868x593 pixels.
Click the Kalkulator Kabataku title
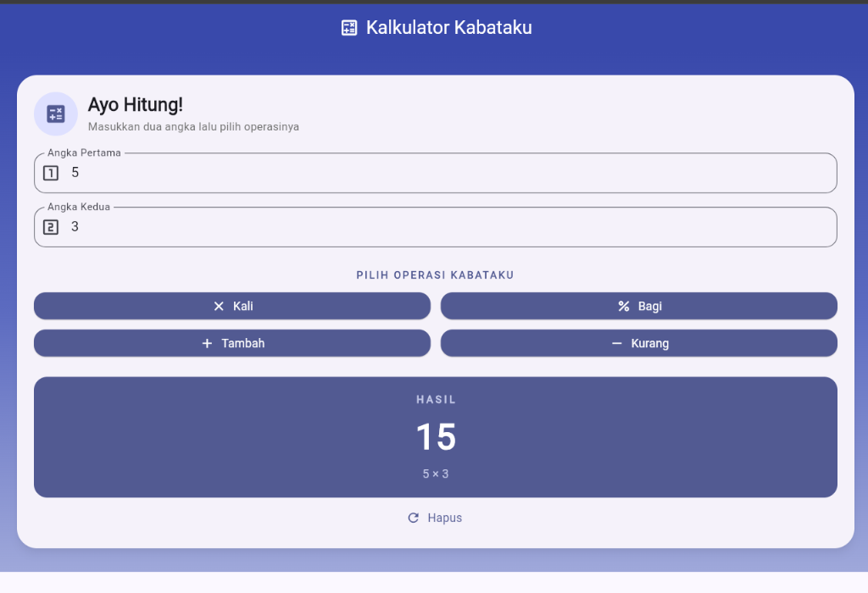[449, 28]
